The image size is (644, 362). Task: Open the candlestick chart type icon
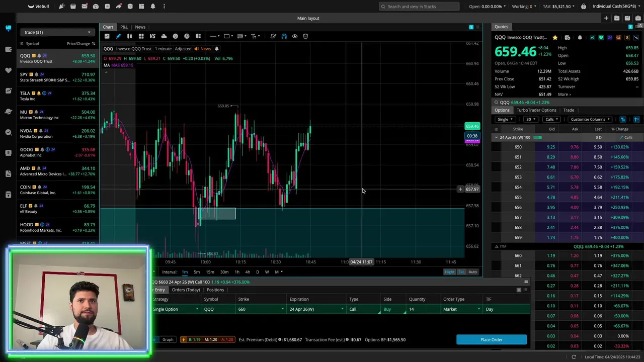[129, 36]
